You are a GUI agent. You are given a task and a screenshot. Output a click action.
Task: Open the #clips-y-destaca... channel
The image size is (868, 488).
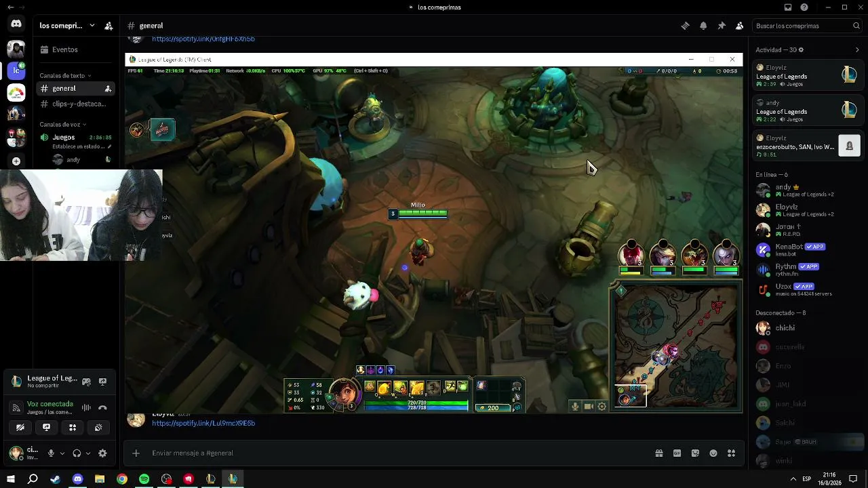[x=76, y=104]
